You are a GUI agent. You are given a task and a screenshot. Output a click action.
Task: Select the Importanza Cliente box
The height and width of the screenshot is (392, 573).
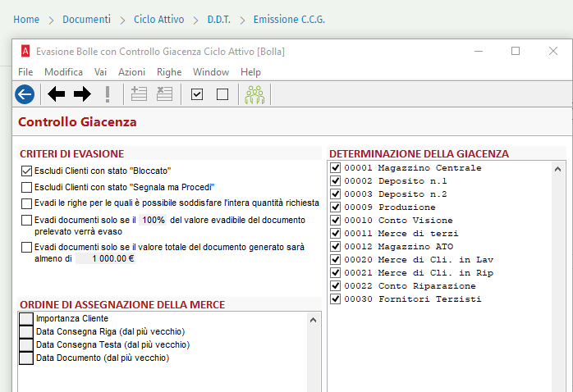(26, 319)
